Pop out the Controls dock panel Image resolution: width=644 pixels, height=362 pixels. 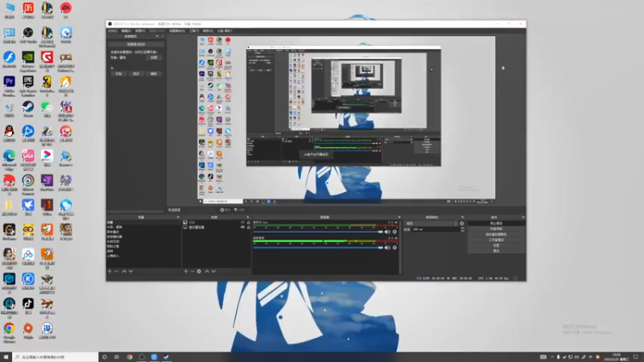pyautogui.click(x=522, y=217)
